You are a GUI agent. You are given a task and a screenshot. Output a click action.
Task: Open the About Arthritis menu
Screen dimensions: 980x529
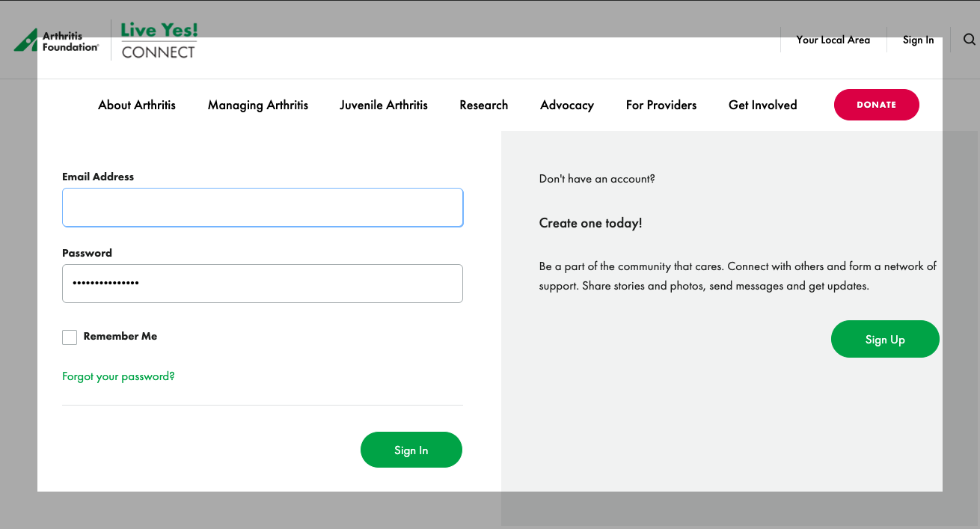tap(137, 106)
